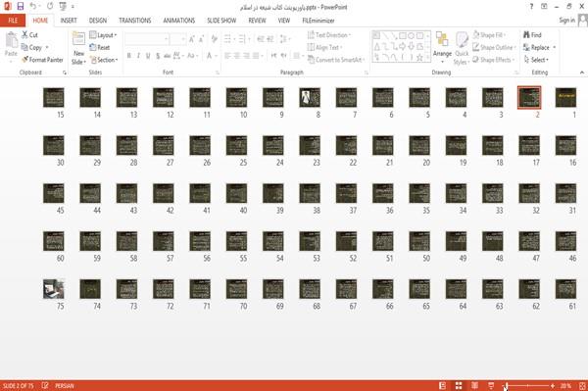Open Font dialog launcher
Image resolution: width=588 pixels, height=391 pixels.
(x=218, y=73)
